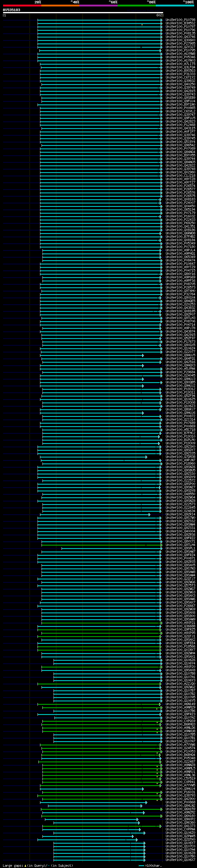Image resolution: width=197 pixels, height=868 pixels.
Task: Select the UniRef100_Q5I8Y4 label
Action: pos(180,142)
